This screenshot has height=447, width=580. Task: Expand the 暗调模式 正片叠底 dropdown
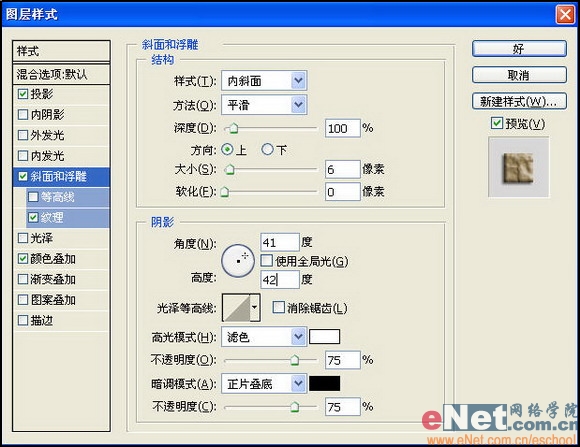tap(264, 384)
